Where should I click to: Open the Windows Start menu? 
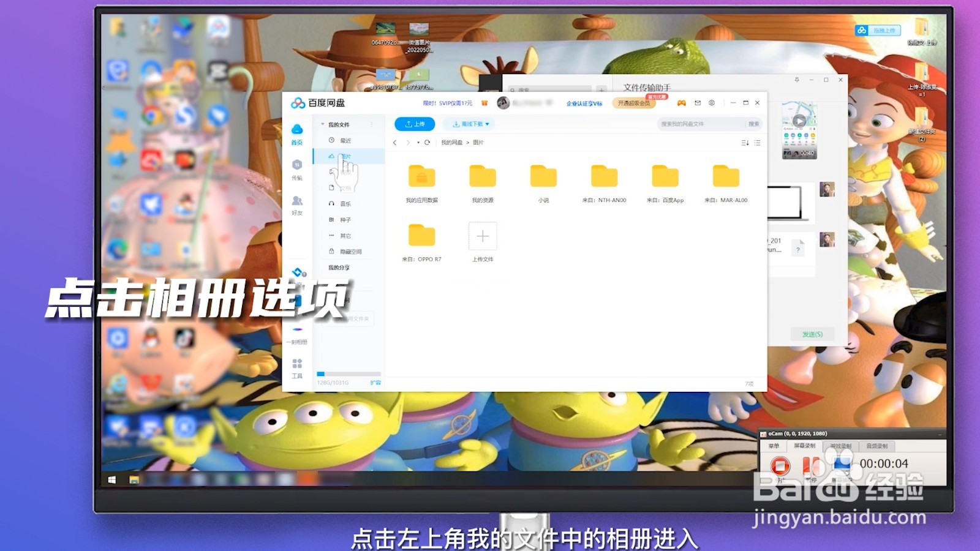112,480
